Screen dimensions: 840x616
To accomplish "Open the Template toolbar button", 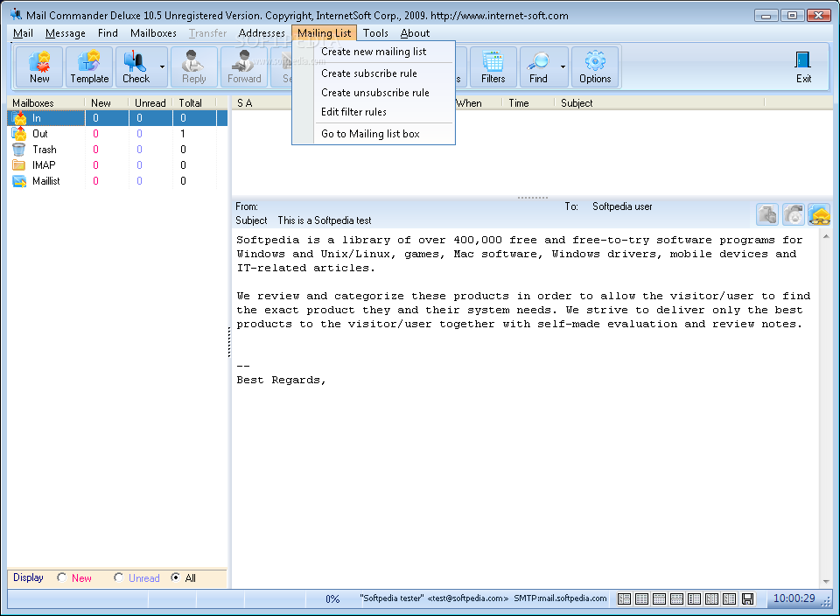I will pos(89,67).
